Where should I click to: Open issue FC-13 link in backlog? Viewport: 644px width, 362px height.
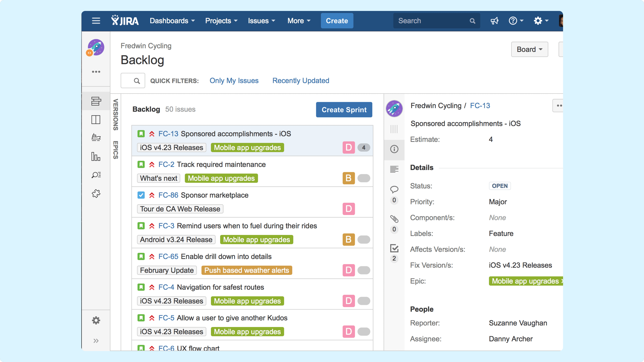[x=168, y=134]
